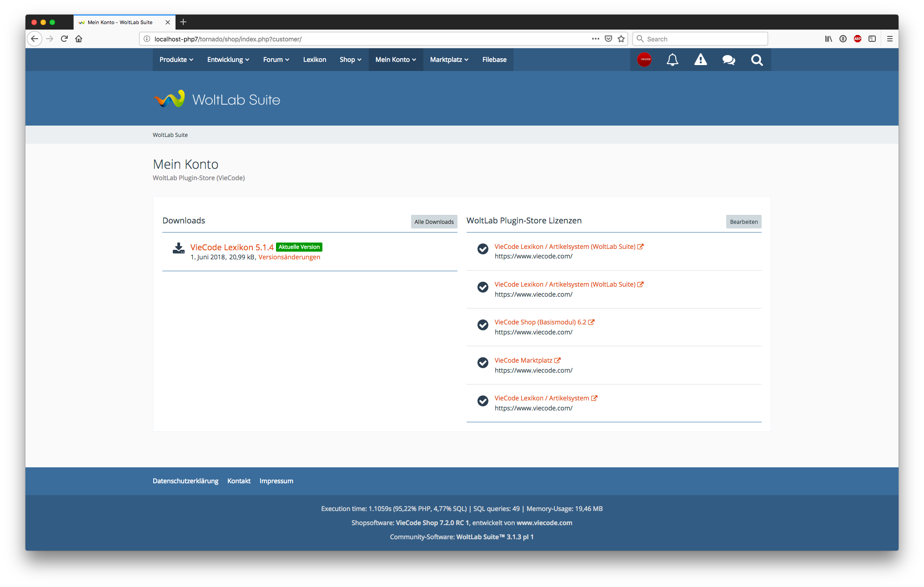Open the Versionsänderungen link
This screenshot has height=587, width=924.
click(x=289, y=257)
